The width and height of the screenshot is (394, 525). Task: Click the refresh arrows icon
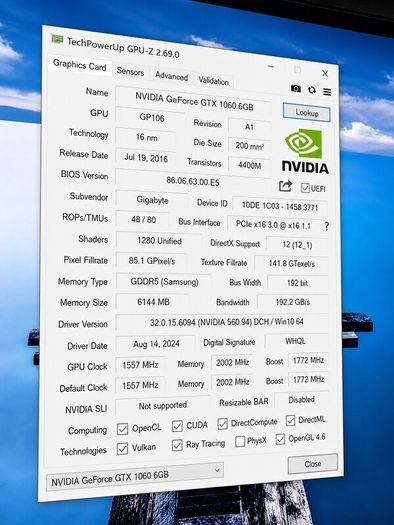pyautogui.click(x=312, y=90)
